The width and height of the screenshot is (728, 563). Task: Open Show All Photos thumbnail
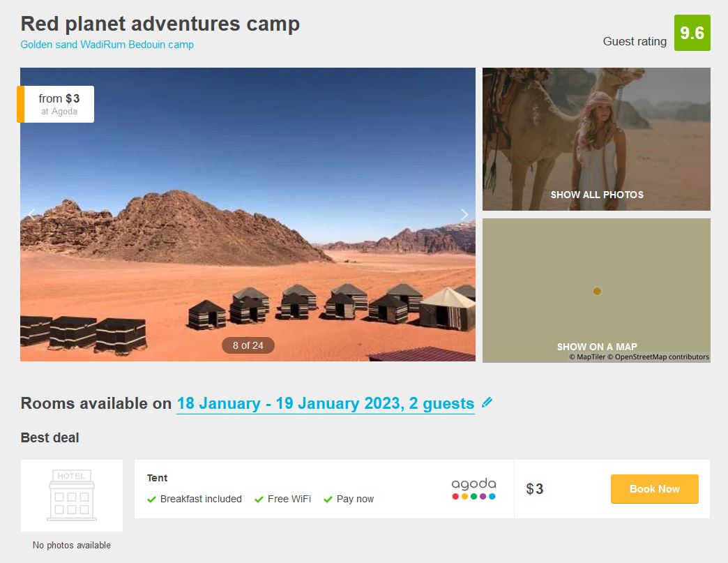[596, 139]
